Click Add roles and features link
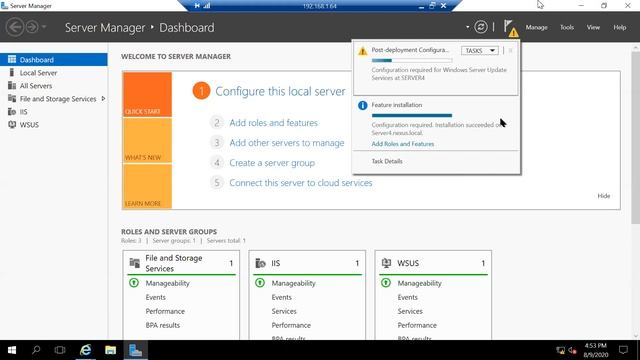 coord(273,123)
